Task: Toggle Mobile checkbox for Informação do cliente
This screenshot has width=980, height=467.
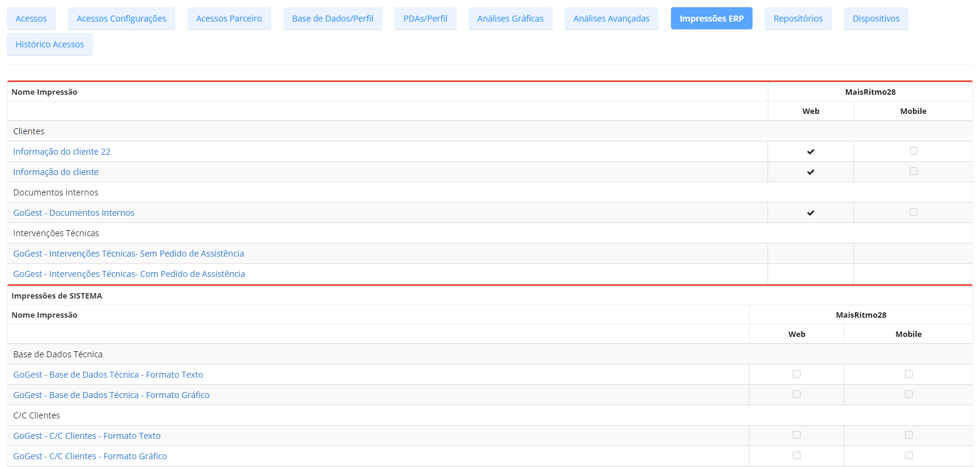Action: tap(913, 171)
